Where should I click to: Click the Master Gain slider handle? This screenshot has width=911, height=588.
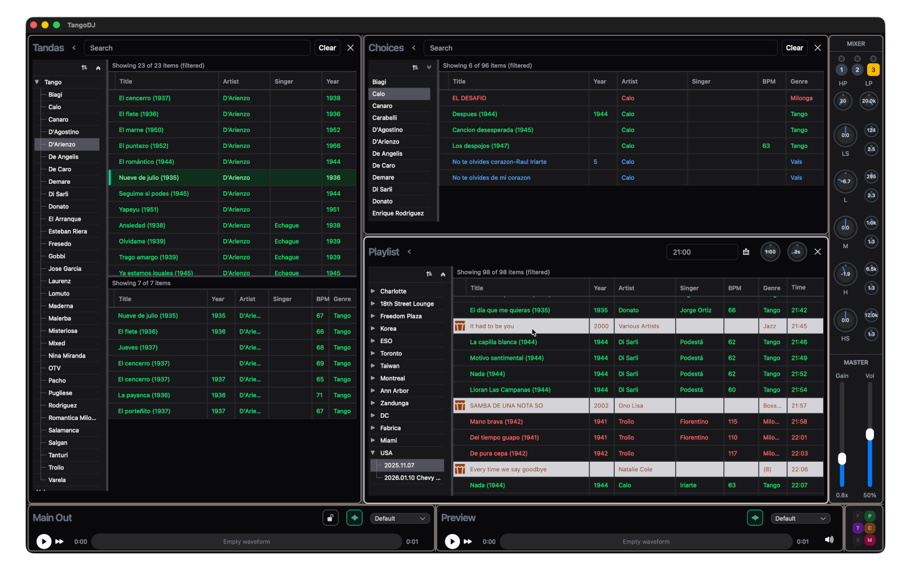pos(842,459)
